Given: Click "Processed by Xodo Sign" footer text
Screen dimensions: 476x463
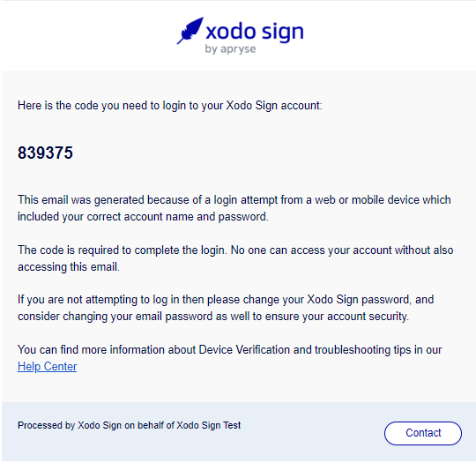Looking at the screenshot, I should [x=70, y=425].
